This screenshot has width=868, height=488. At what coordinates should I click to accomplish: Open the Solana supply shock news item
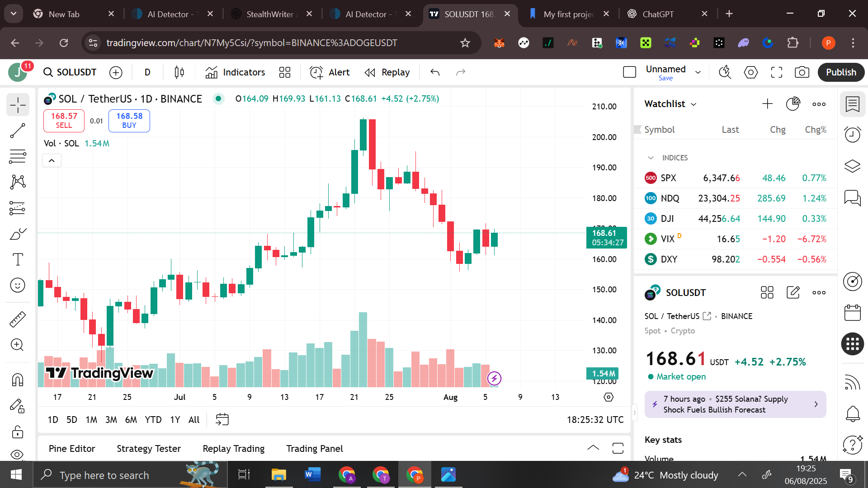click(736, 404)
